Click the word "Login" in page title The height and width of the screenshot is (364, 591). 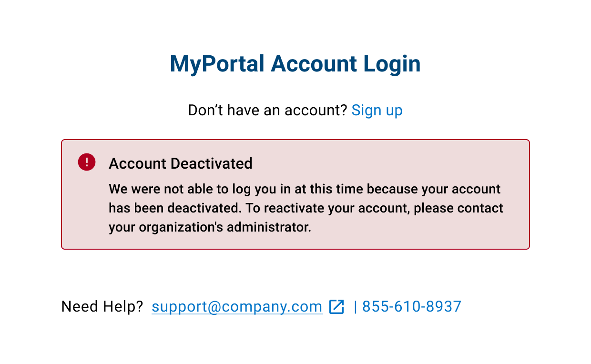(392, 64)
